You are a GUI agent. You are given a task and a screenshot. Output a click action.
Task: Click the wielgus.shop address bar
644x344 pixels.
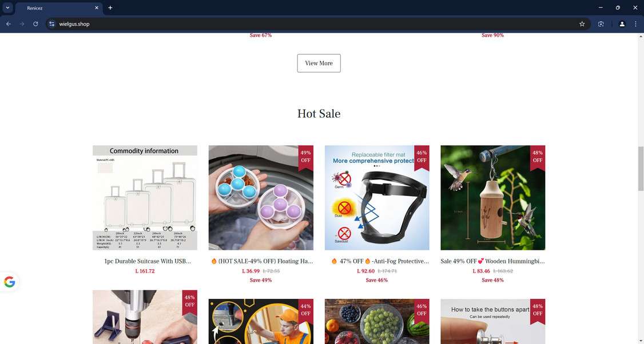point(312,24)
